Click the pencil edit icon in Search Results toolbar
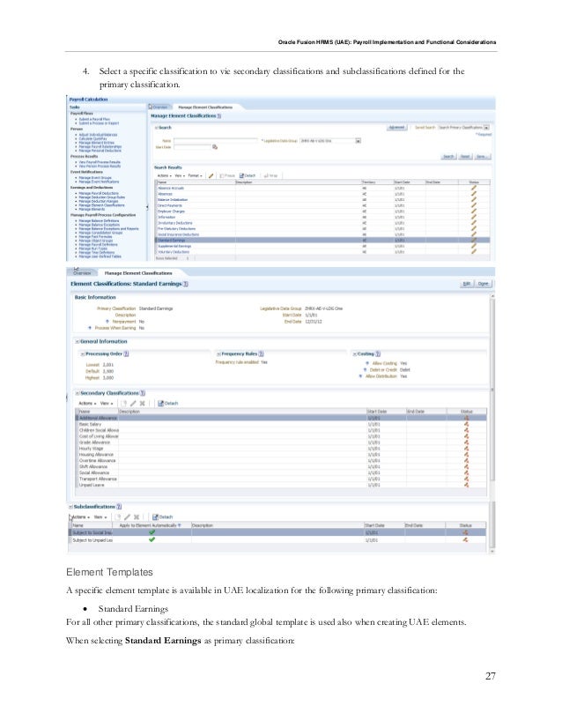This screenshot has height=728, width=562. 211,175
